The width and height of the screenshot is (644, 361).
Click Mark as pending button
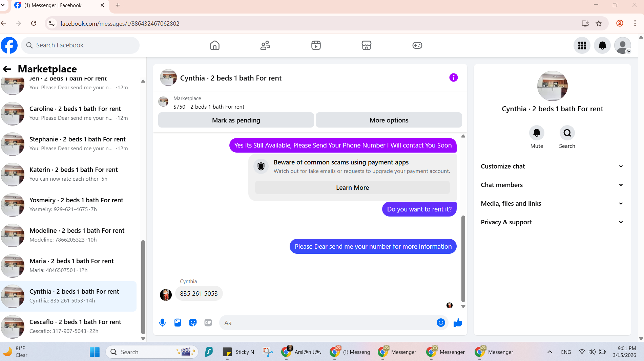click(x=236, y=120)
